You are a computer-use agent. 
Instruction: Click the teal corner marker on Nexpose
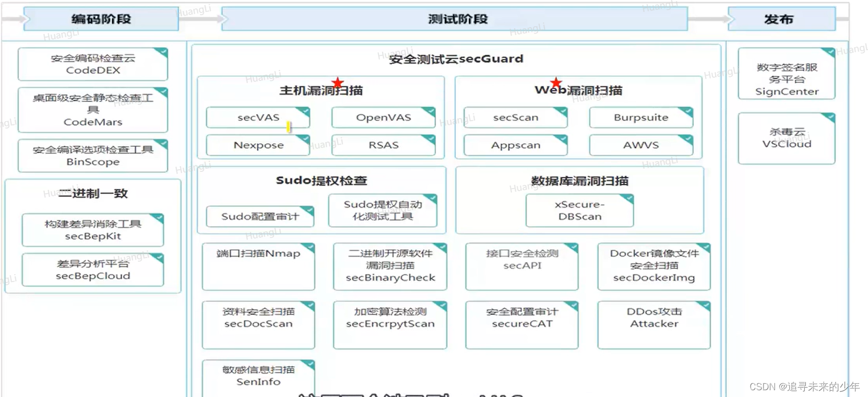304,138
